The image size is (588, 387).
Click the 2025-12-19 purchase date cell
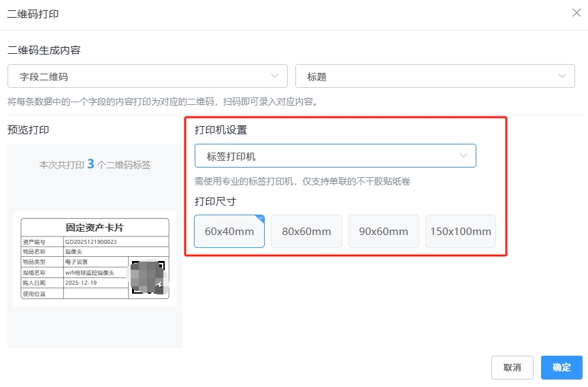pyautogui.click(x=81, y=283)
